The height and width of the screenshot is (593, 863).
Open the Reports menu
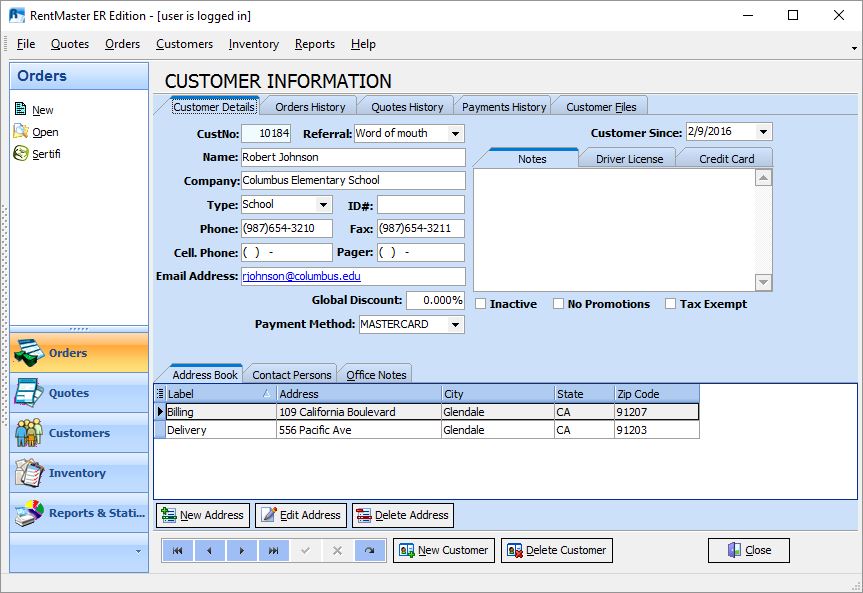click(314, 44)
